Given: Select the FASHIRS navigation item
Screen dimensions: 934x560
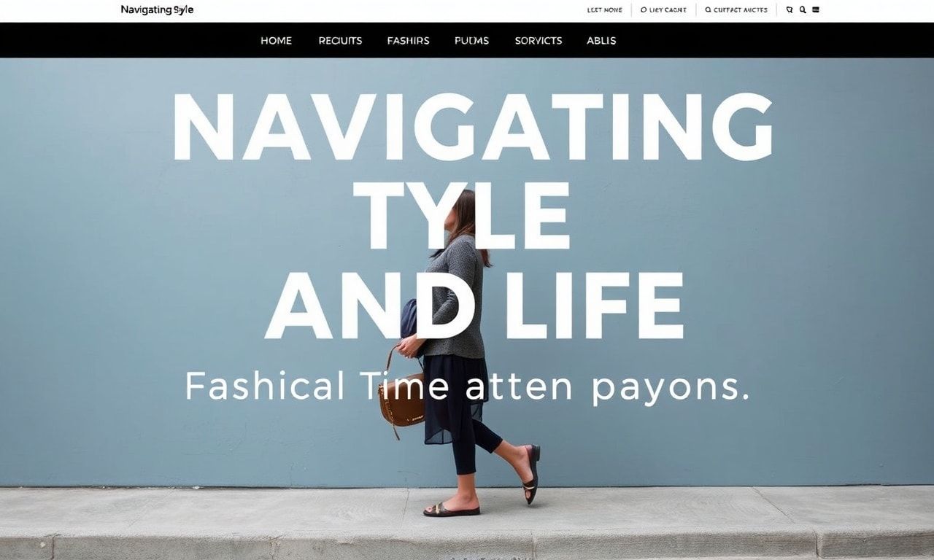Looking at the screenshot, I should 408,41.
